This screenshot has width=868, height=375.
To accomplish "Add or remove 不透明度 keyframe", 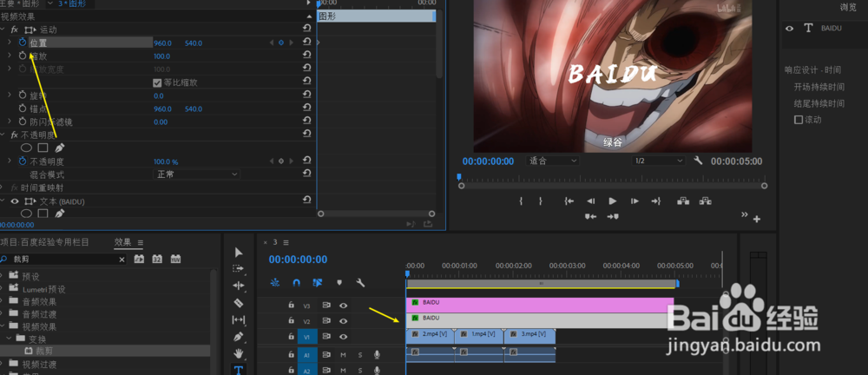I will pos(280,161).
